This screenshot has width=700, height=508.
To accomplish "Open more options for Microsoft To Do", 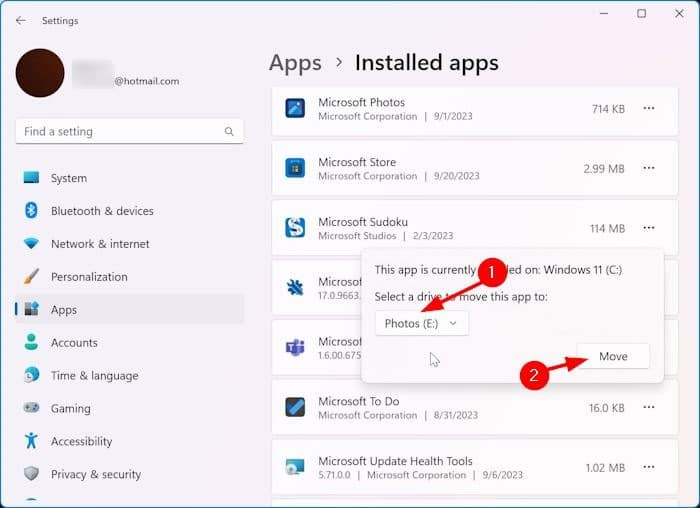I will (649, 407).
